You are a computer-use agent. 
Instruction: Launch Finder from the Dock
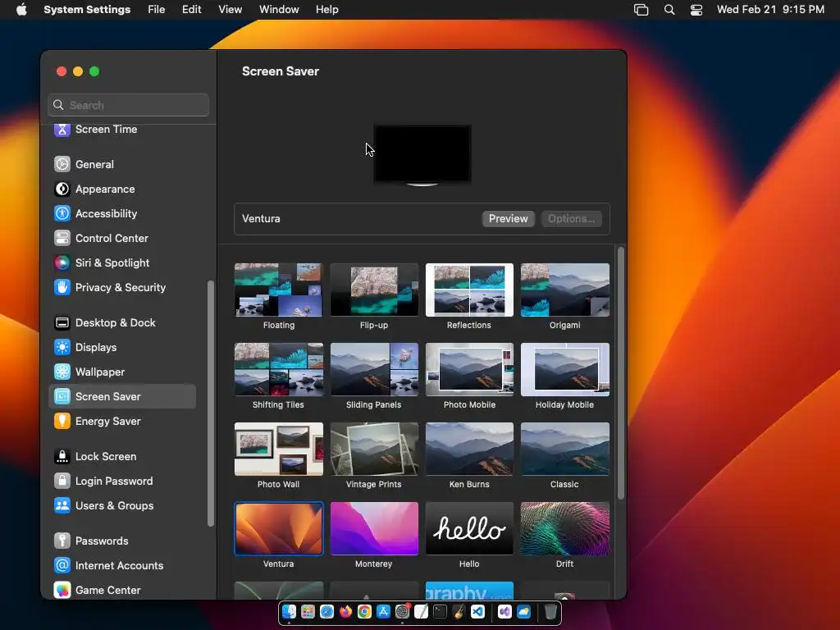(289, 611)
